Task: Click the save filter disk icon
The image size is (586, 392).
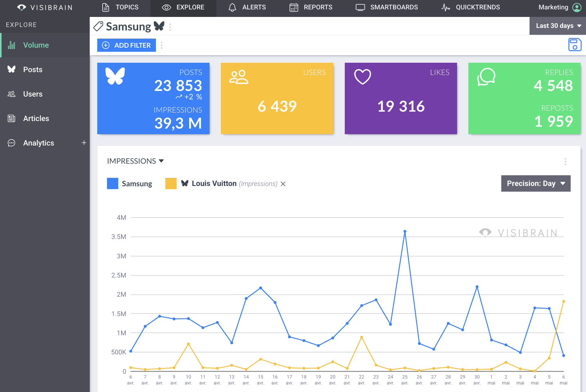Action: (575, 45)
